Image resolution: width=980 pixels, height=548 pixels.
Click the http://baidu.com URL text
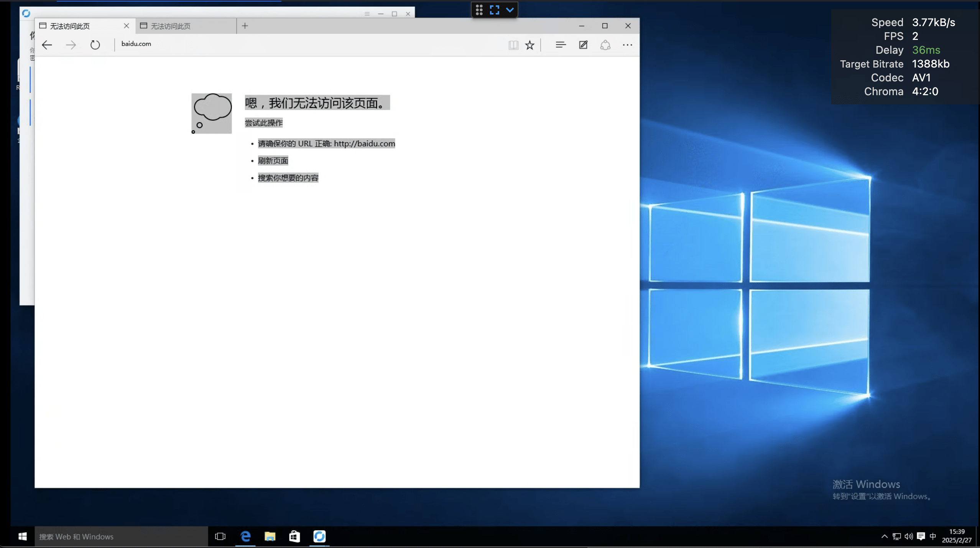pos(364,144)
